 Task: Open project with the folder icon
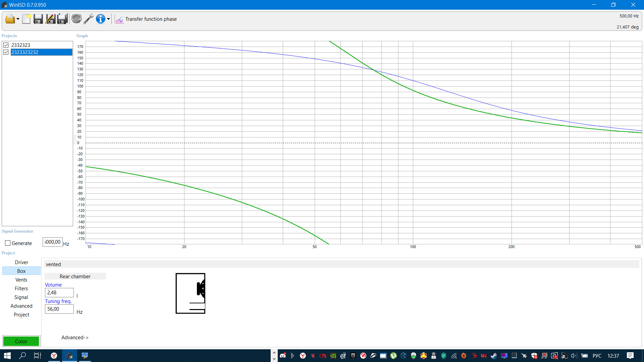click(x=10, y=19)
